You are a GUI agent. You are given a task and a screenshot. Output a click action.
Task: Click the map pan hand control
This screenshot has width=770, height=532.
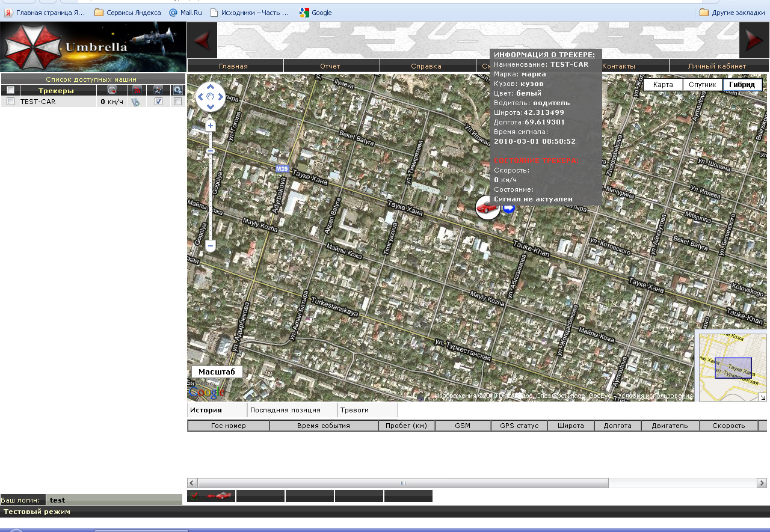pyautogui.click(x=211, y=96)
